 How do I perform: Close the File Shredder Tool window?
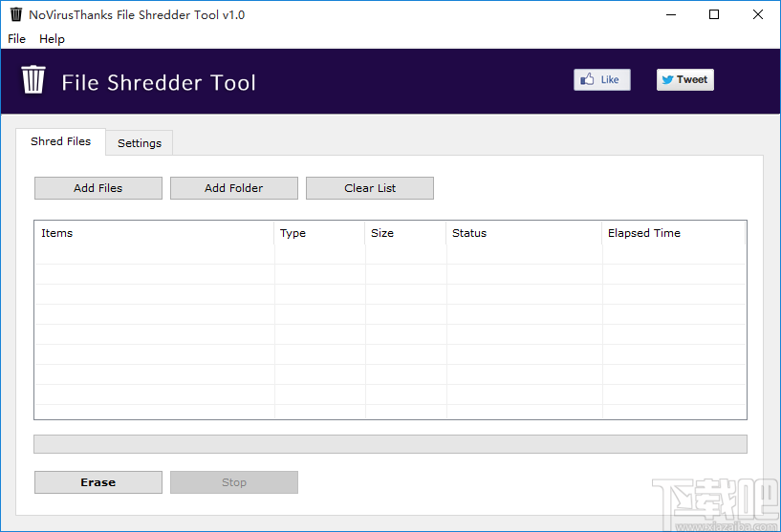(758, 14)
